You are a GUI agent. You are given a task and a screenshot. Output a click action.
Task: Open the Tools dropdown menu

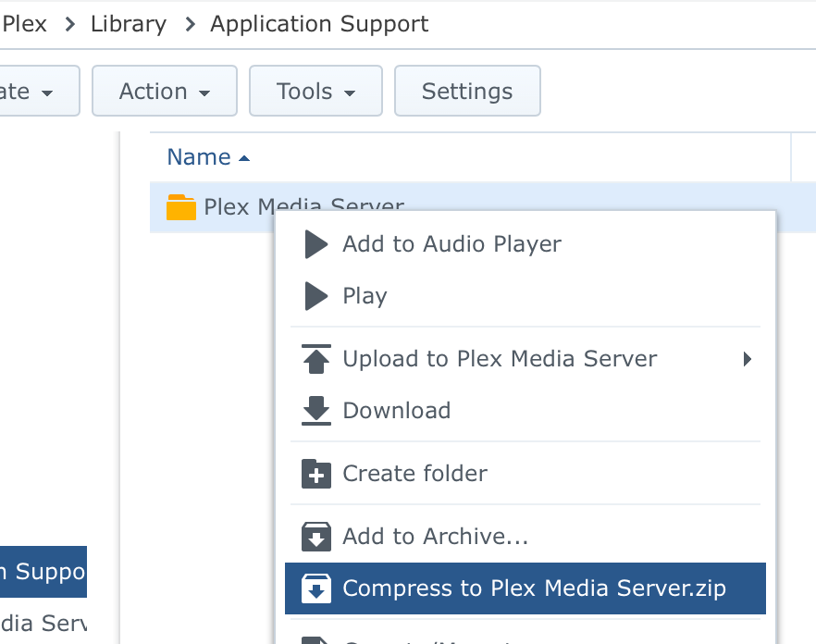pyautogui.click(x=315, y=91)
